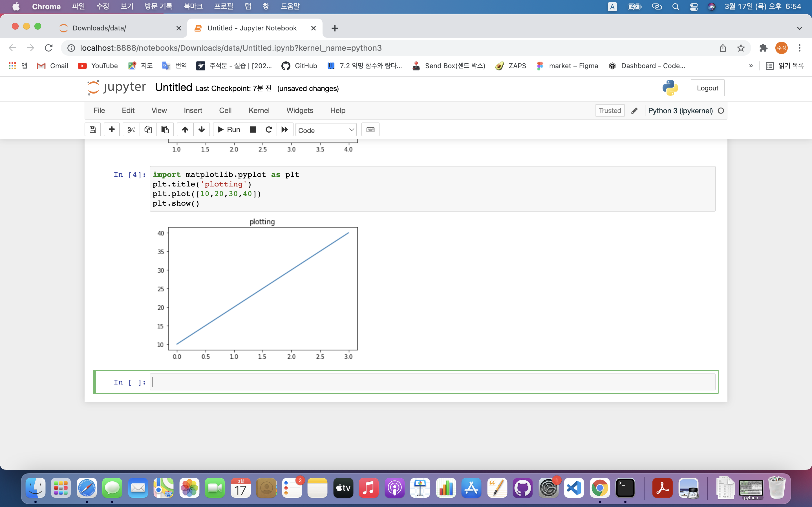Image resolution: width=812 pixels, height=507 pixels.
Task: Restart kernel and run all icon
Action: [284, 130]
